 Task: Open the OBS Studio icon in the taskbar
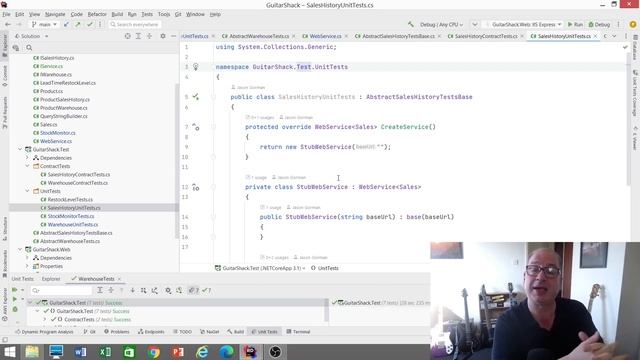275,352
